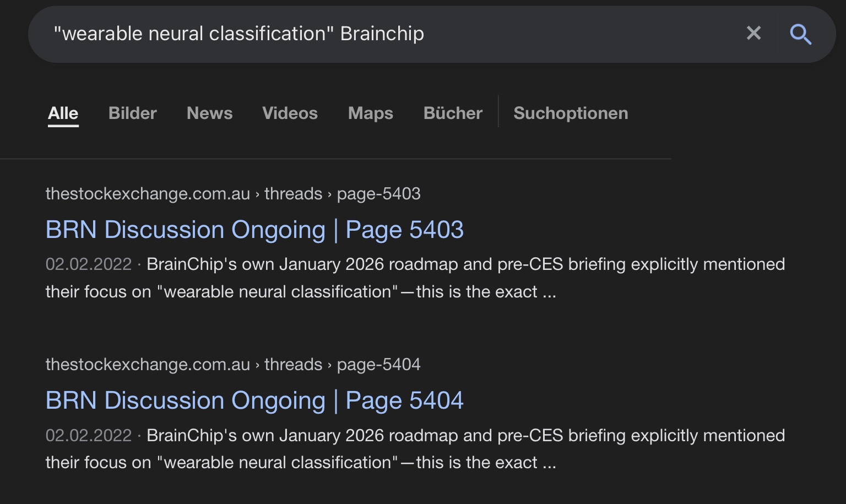Screen dimensions: 846x504
Task: Open "BRN Discussion Ongoing | Page 5404" result
Action: [x=254, y=400]
